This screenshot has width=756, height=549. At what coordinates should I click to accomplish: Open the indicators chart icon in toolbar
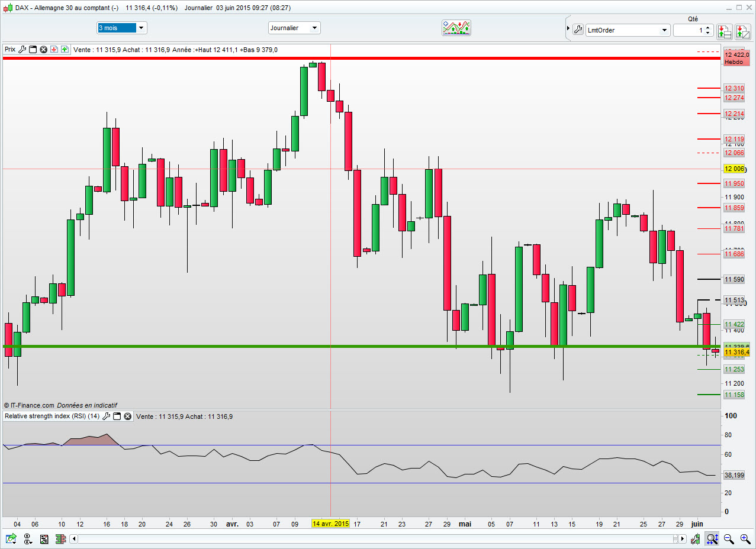click(456, 28)
